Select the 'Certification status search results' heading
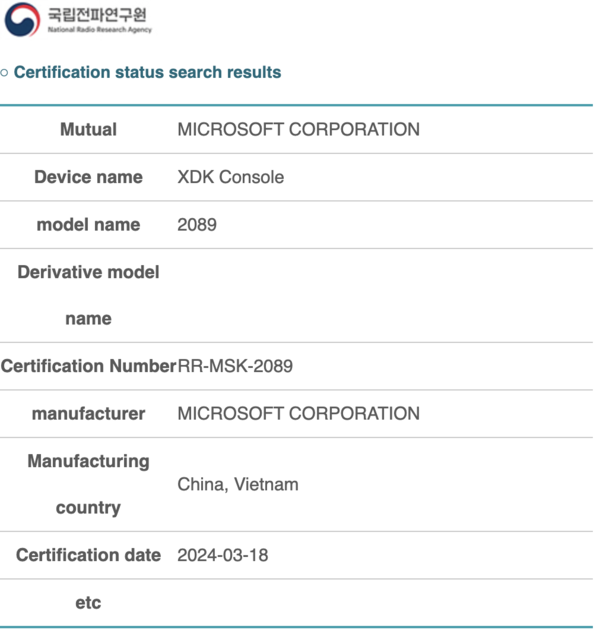 (147, 72)
